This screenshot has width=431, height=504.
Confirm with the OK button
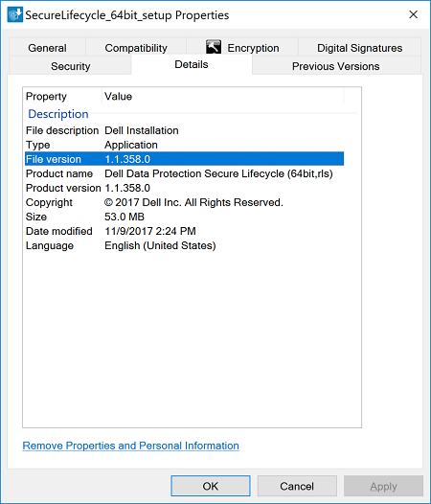pos(211,486)
